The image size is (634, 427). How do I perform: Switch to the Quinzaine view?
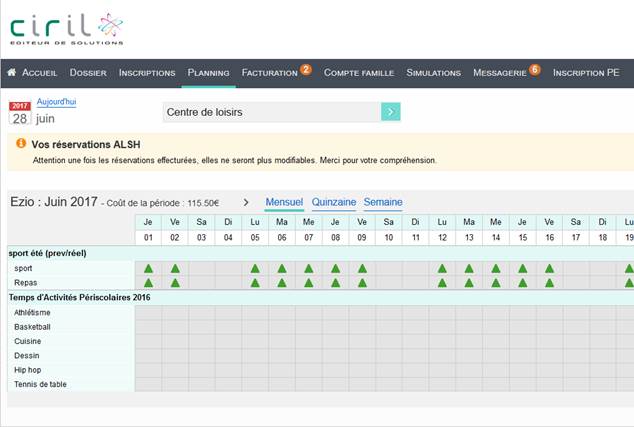[x=333, y=202]
